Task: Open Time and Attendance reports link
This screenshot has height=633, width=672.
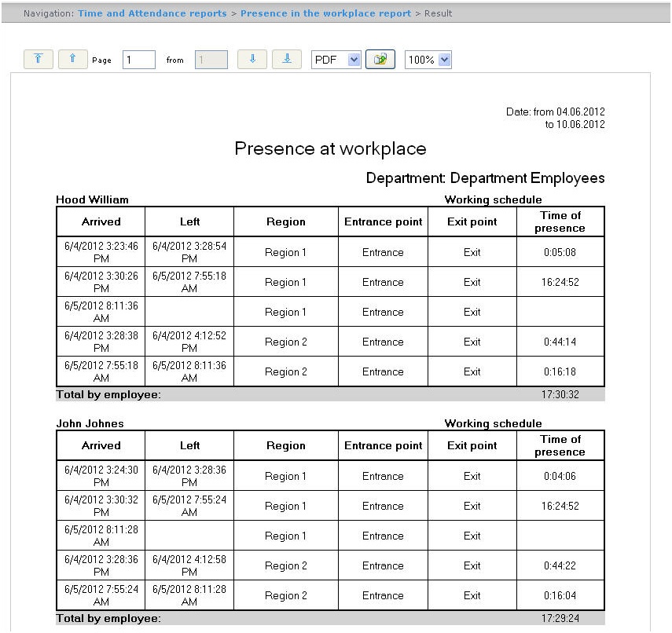Action: pyautogui.click(x=152, y=13)
